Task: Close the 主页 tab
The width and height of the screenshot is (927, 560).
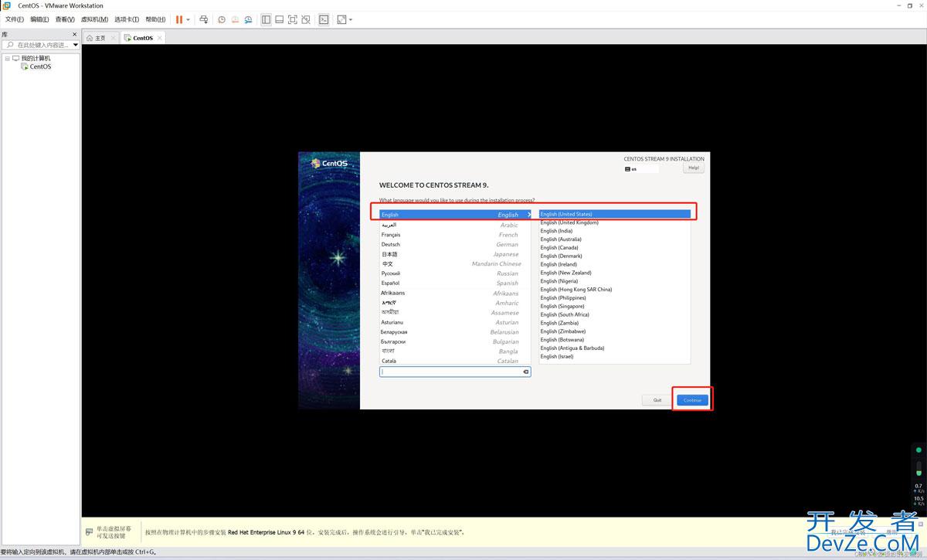Action: point(114,38)
